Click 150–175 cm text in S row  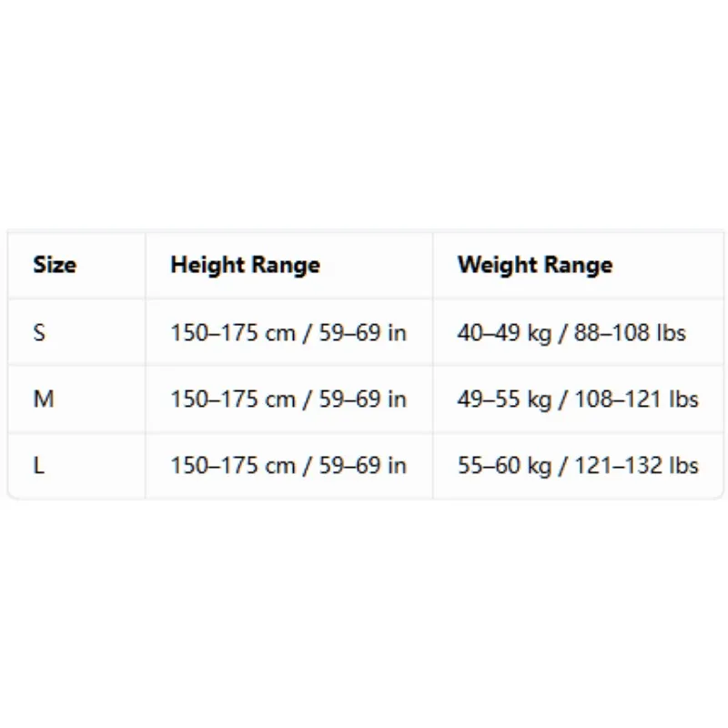(x=233, y=333)
